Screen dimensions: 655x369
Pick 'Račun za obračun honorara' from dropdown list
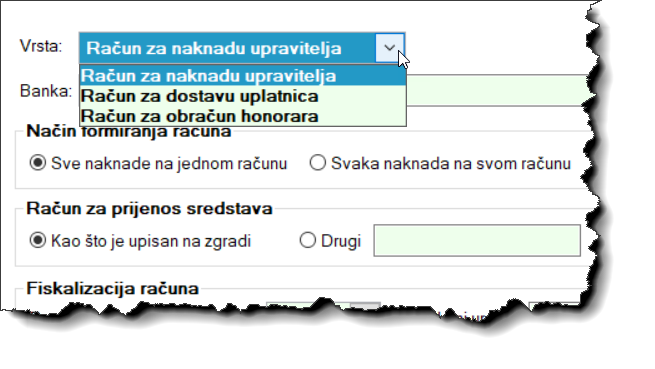click(243, 116)
